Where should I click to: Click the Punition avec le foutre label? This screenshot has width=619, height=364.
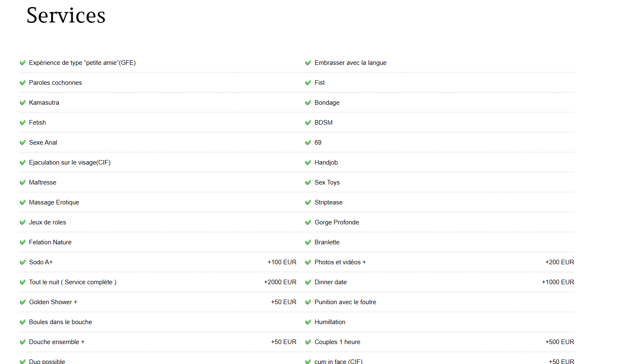click(345, 302)
